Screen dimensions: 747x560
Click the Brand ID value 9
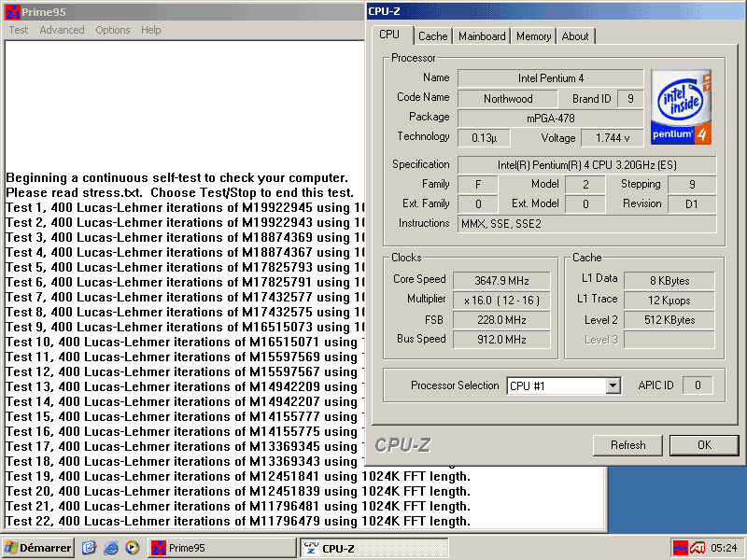pyautogui.click(x=630, y=99)
